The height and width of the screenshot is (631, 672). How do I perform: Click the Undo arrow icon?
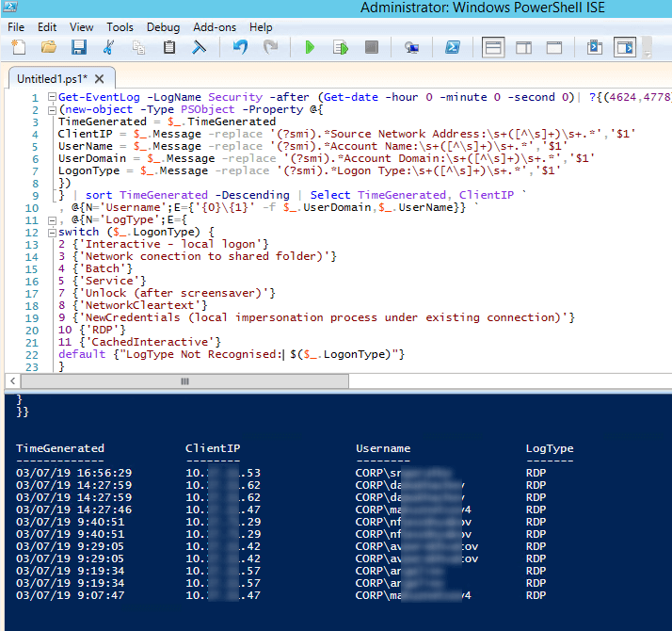pyautogui.click(x=240, y=47)
